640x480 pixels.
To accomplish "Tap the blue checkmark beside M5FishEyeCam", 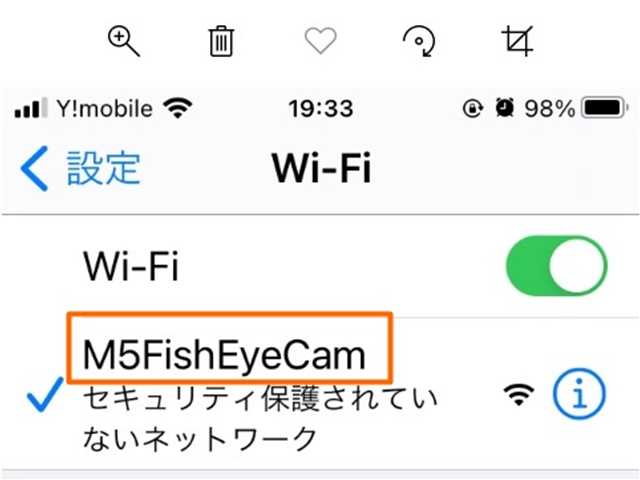I will (x=45, y=394).
